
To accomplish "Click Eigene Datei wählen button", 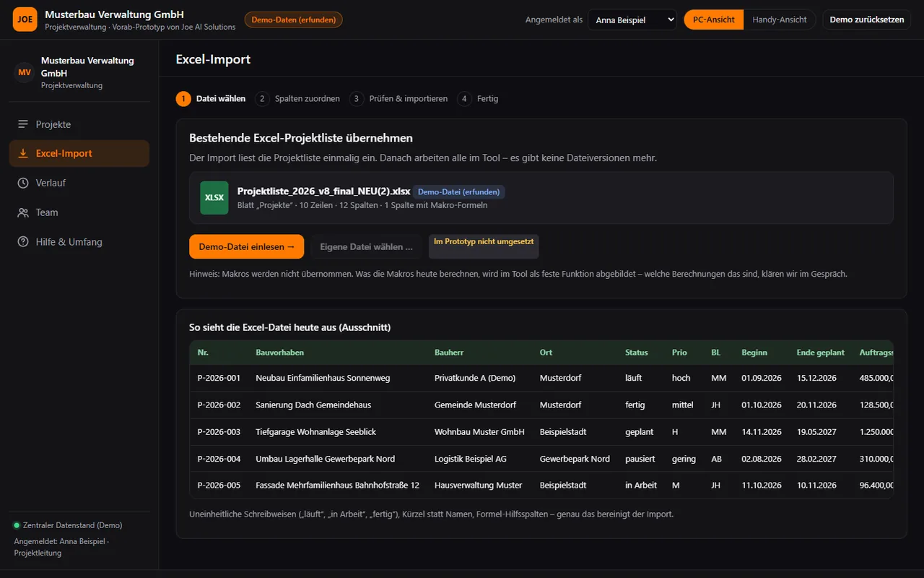I will point(367,246).
